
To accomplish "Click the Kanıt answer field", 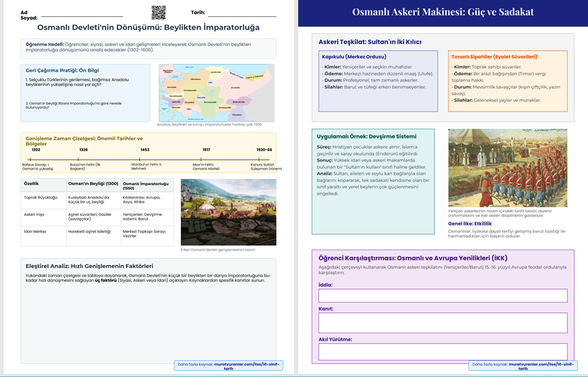I will (x=442, y=323).
